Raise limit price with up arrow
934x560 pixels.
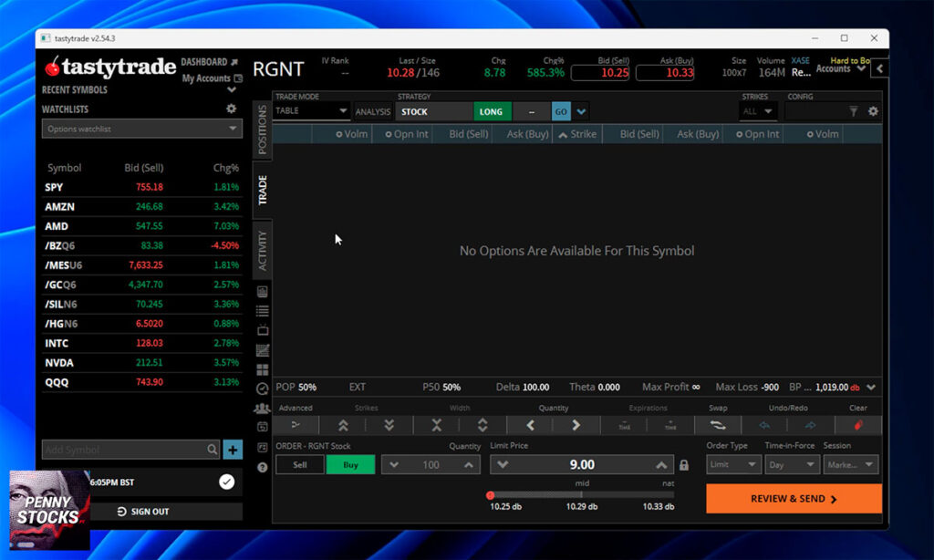pyautogui.click(x=661, y=464)
